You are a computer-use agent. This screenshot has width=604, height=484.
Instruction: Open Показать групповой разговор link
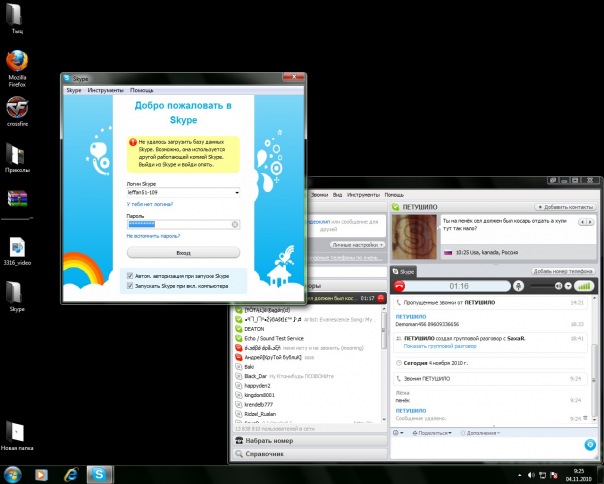coord(440,346)
